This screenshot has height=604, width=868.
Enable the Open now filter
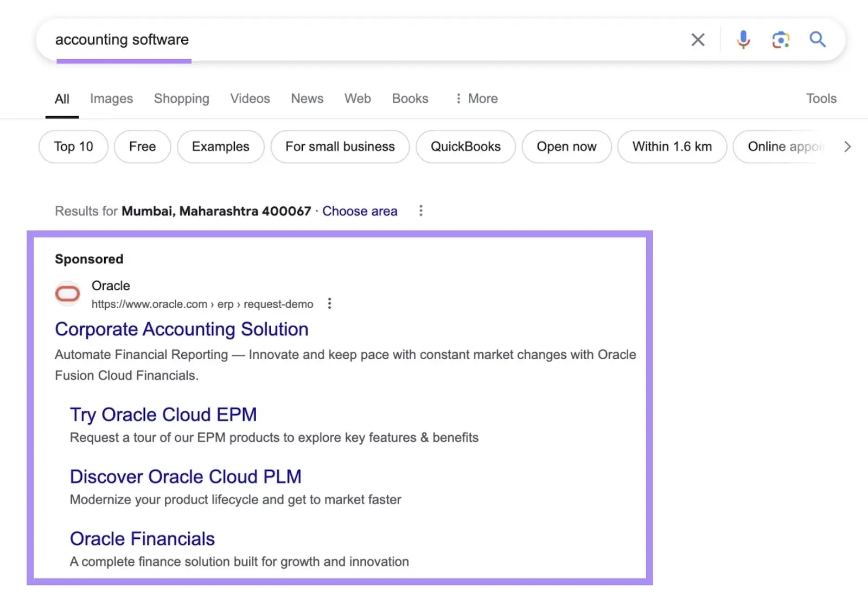[566, 147]
